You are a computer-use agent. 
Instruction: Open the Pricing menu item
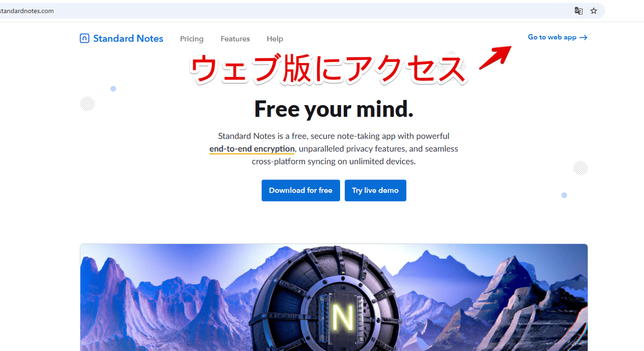192,39
